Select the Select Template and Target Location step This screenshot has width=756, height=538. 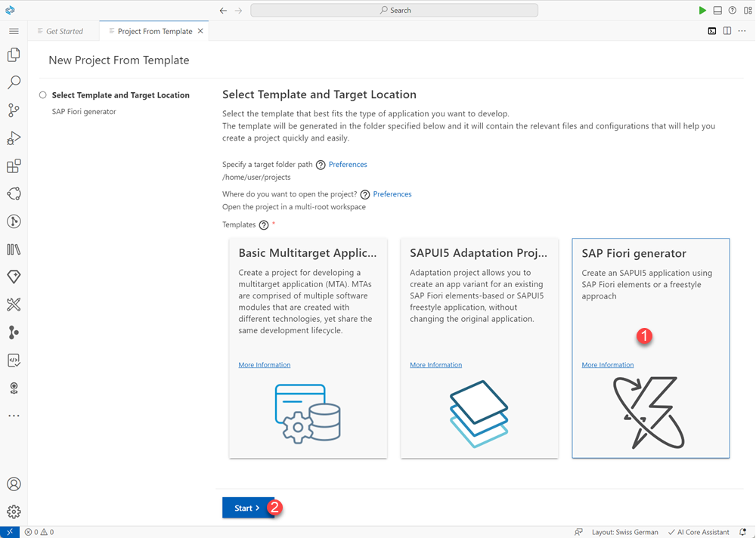pyautogui.click(x=120, y=95)
